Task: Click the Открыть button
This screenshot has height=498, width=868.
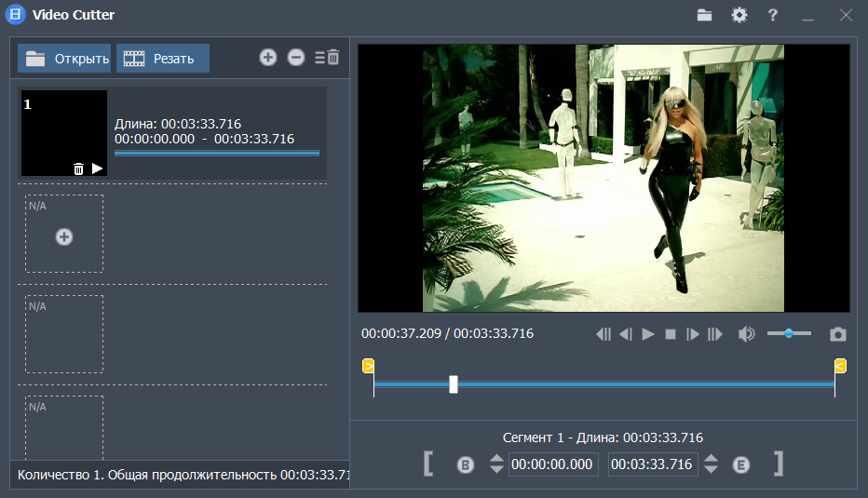Action: coord(64,58)
